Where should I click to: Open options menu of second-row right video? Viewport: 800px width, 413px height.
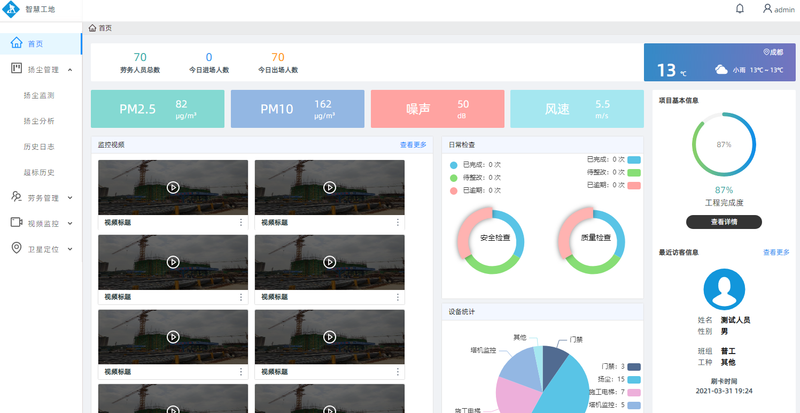397,297
